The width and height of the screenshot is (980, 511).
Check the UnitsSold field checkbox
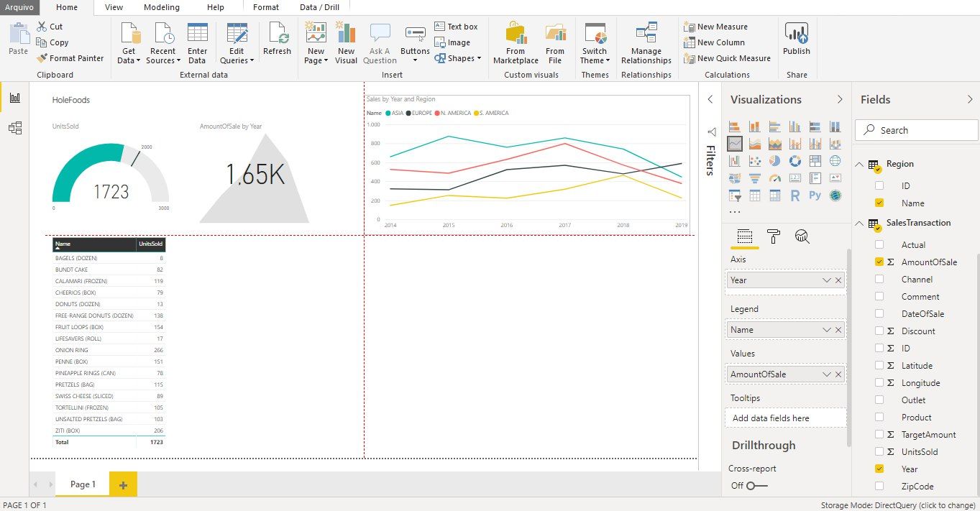879,451
